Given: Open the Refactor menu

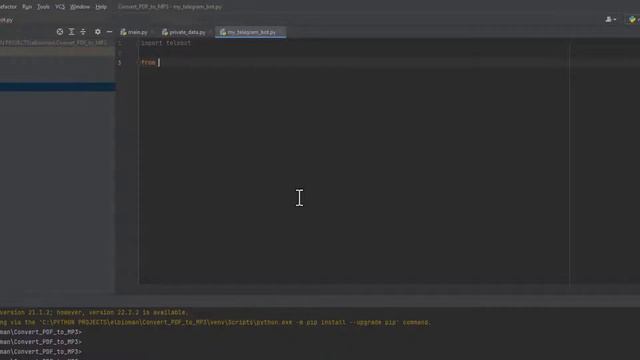Looking at the screenshot, I should coord(8,7).
